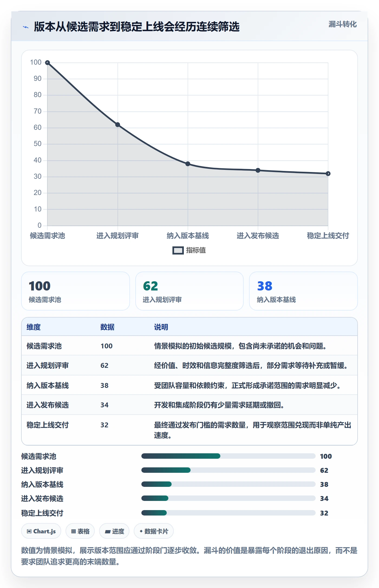Select 候选需求池 in the table's first column
The image size is (379, 588).
[x=44, y=346]
